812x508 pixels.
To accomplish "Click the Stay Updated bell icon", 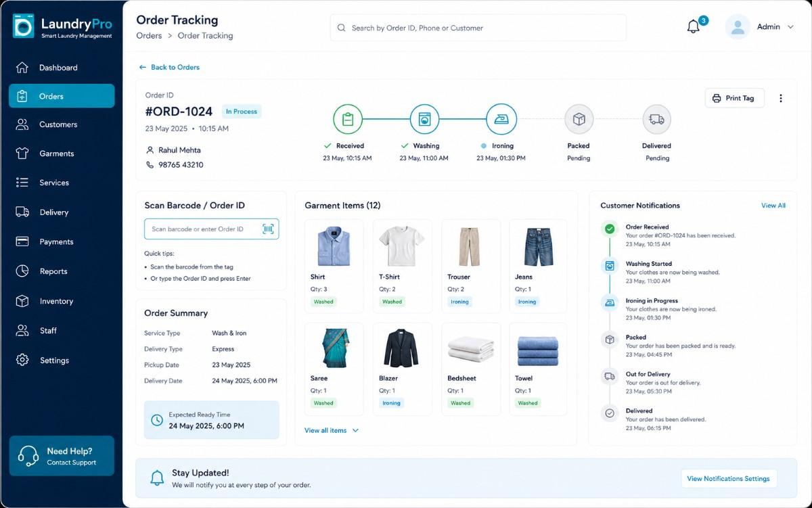I will (x=156, y=478).
